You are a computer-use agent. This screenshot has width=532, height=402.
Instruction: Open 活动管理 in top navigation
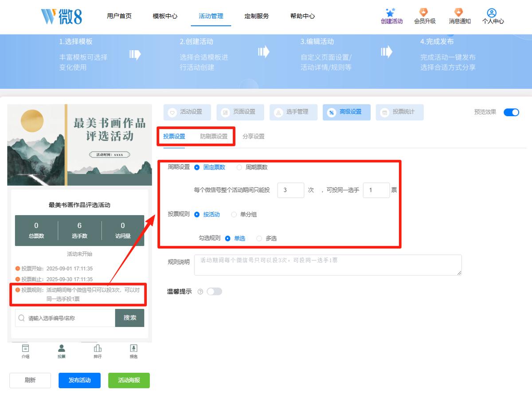[x=211, y=16]
